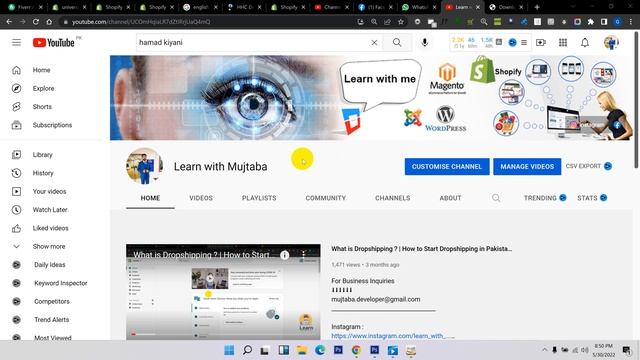
Task: Play the featured Dropshipping video
Action: pyautogui.click(x=223, y=292)
